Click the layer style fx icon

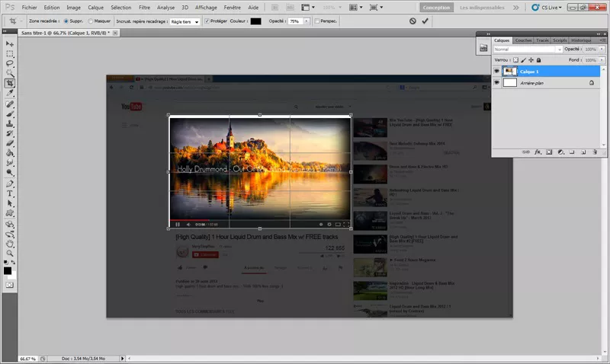coord(538,152)
